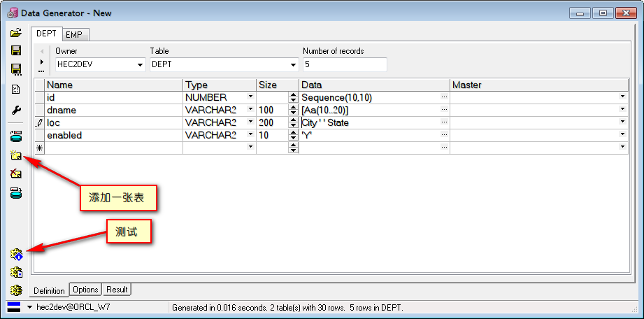Screen dimensions: 644x319
Task: Click the connection color swatch in status bar
Action: tap(14, 307)
